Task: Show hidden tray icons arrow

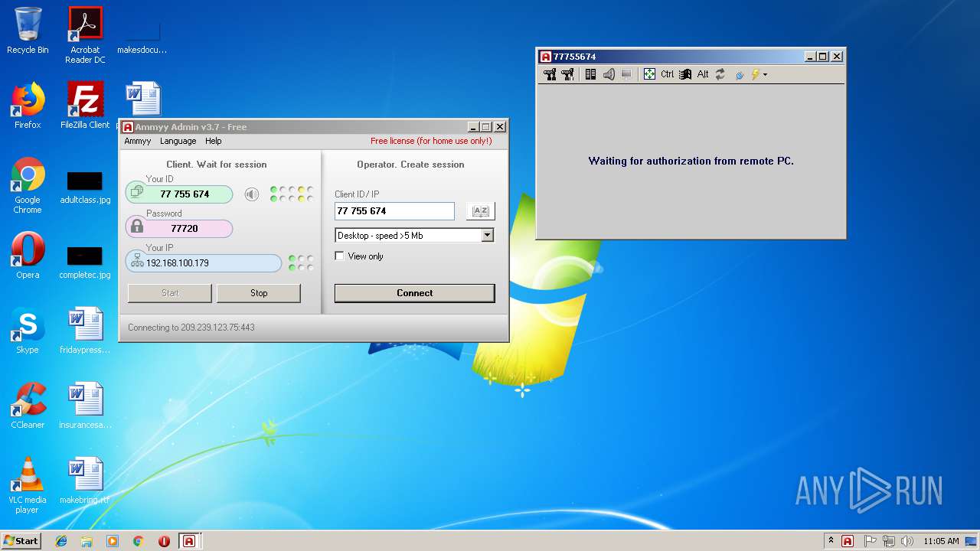Action: click(831, 541)
